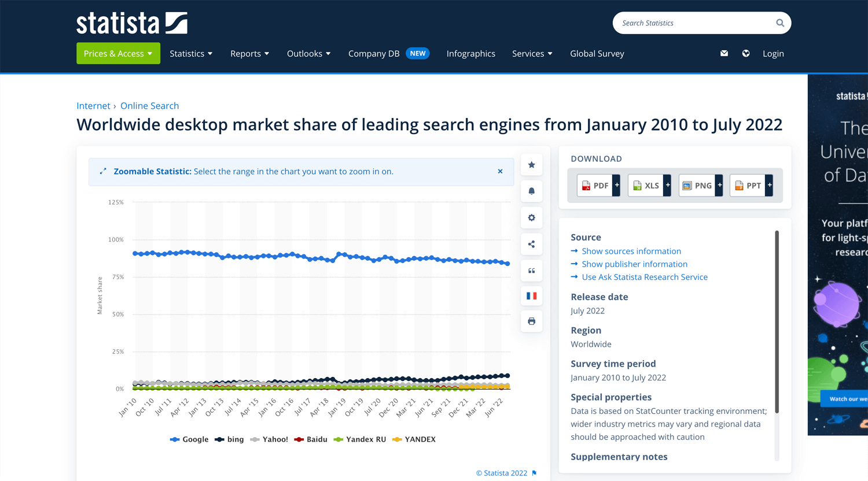The image size is (868, 481).
Task: Click the 'Watch our we…' ad button
Action: 845,399
